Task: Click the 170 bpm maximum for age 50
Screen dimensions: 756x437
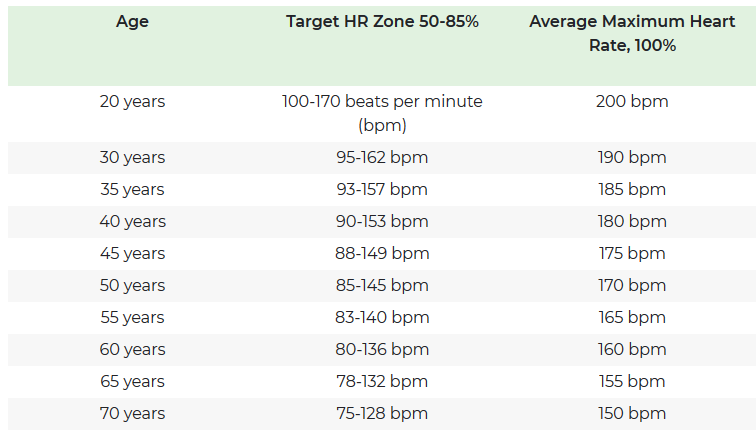Action: tap(631, 285)
